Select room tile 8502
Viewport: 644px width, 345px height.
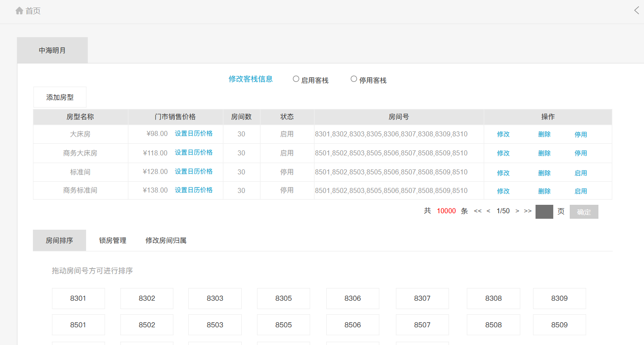(147, 325)
